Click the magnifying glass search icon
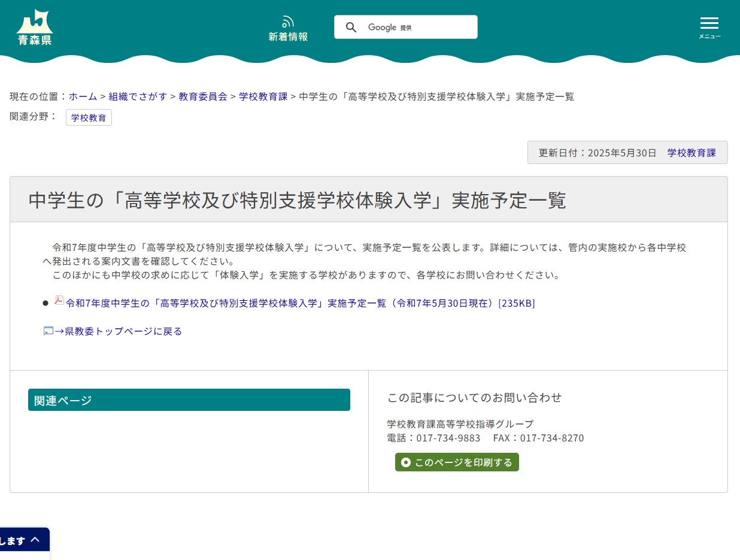Viewport: 740px width, 560px height. [351, 27]
